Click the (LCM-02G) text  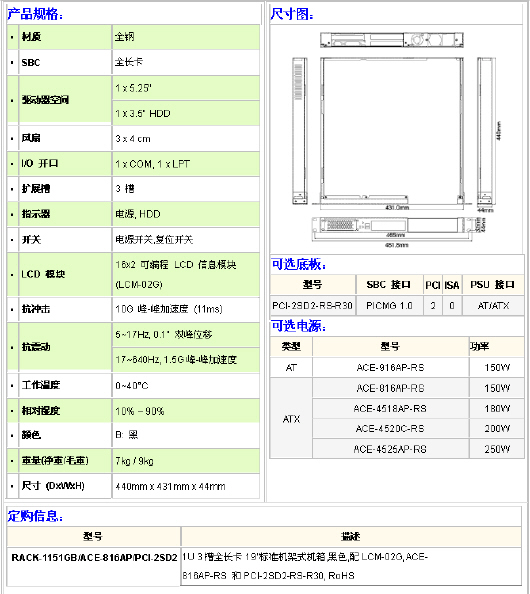click(139, 284)
